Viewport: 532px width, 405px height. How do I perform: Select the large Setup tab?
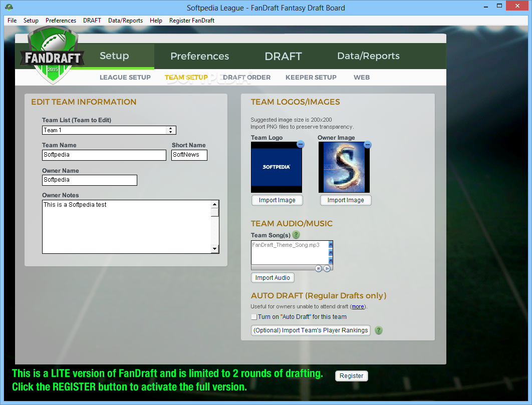114,56
